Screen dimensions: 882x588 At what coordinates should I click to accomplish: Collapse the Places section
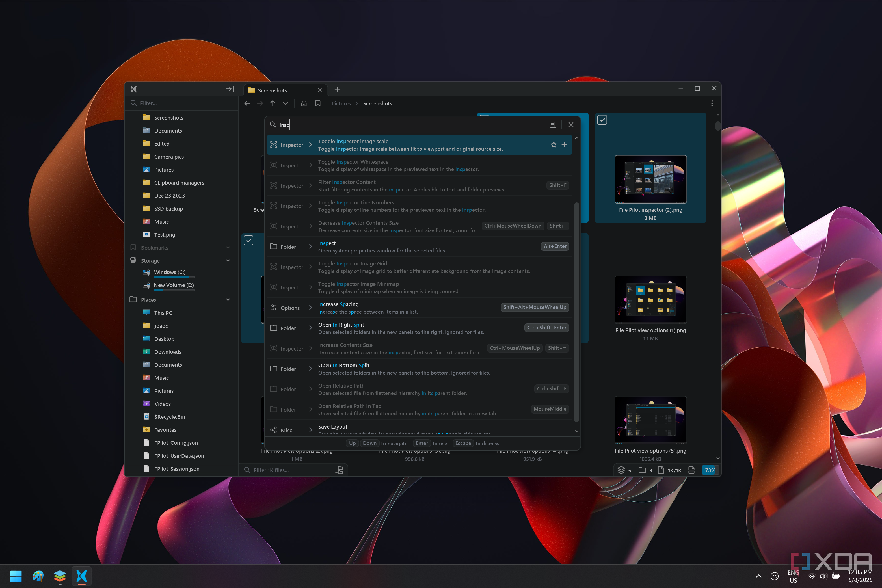click(228, 300)
